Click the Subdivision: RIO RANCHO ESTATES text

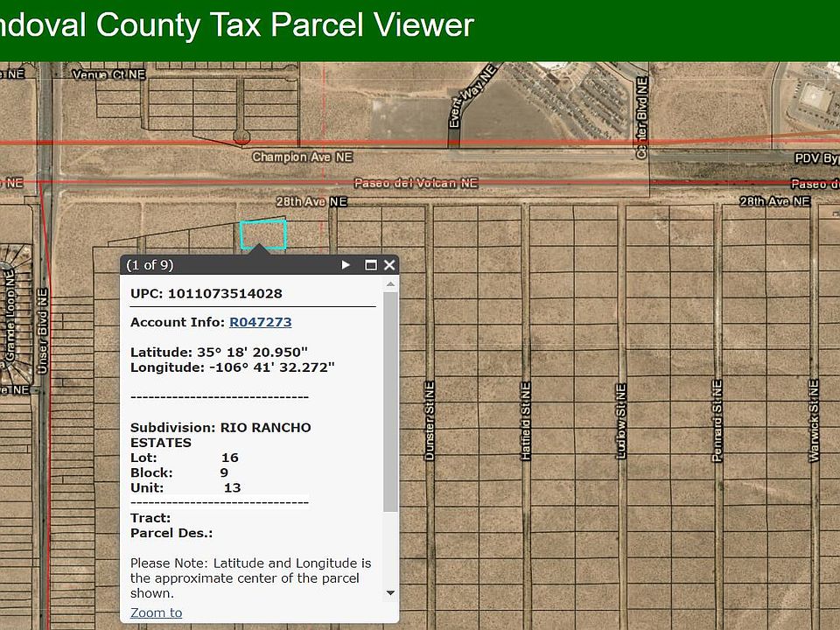220,435
